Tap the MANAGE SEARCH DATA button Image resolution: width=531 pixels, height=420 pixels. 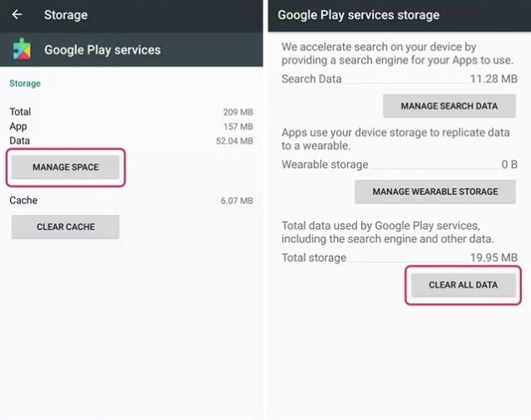[449, 106]
